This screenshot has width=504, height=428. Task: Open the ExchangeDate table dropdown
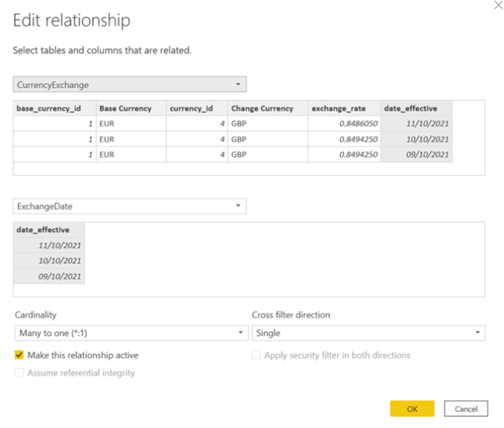click(x=130, y=206)
